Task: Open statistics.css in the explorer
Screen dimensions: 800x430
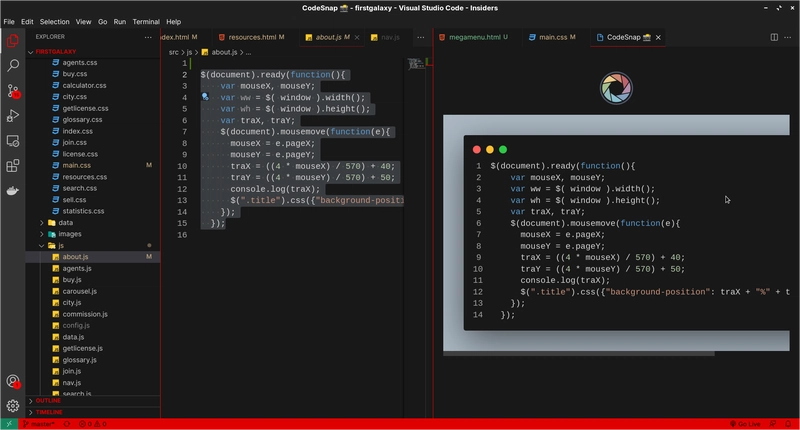Action: [83, 211]
